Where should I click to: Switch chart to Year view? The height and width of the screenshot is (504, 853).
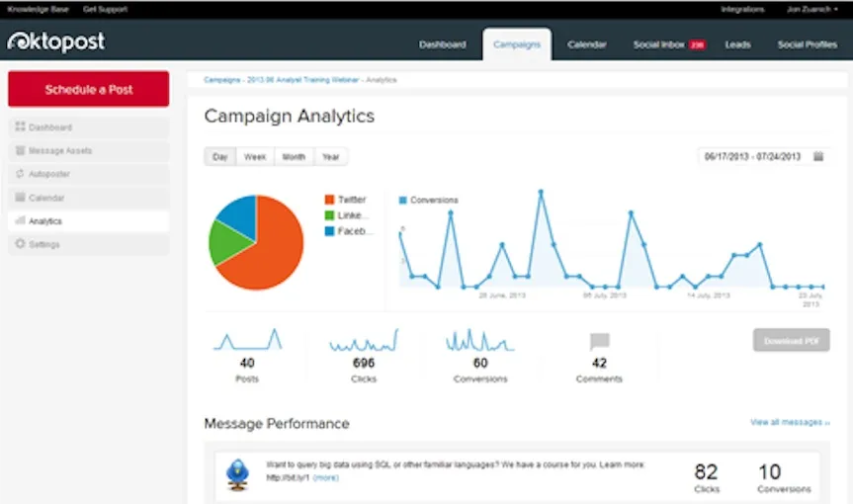coord(331,156)
